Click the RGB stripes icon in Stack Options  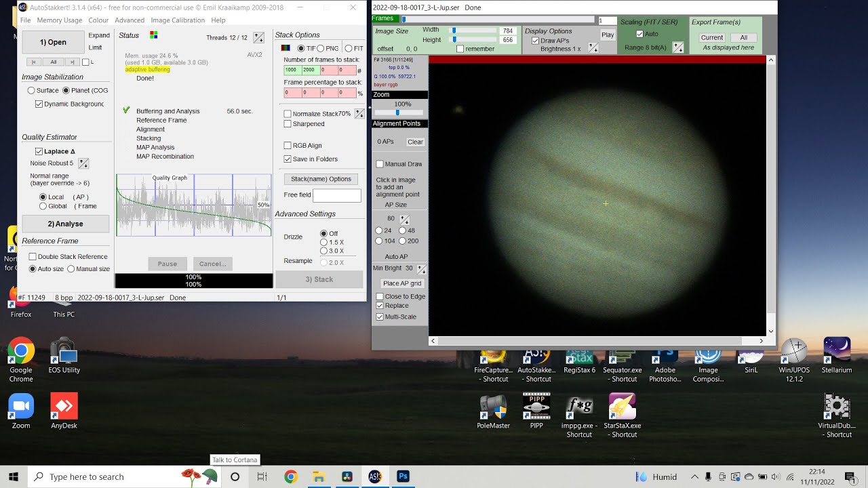285,49
